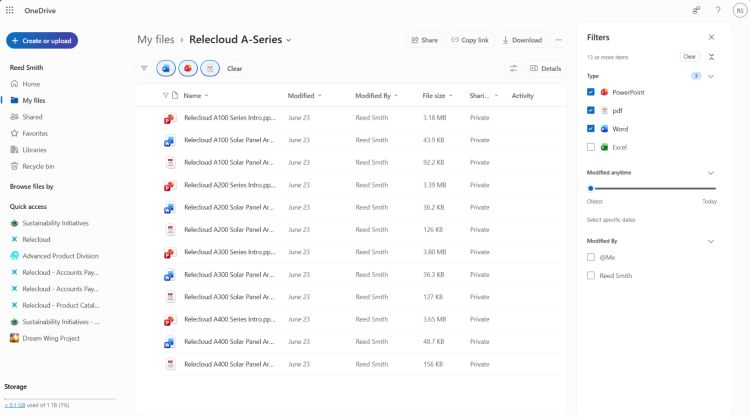Open the app launcher waffle icon
750x417 pixels.
(x=10, y=10)
